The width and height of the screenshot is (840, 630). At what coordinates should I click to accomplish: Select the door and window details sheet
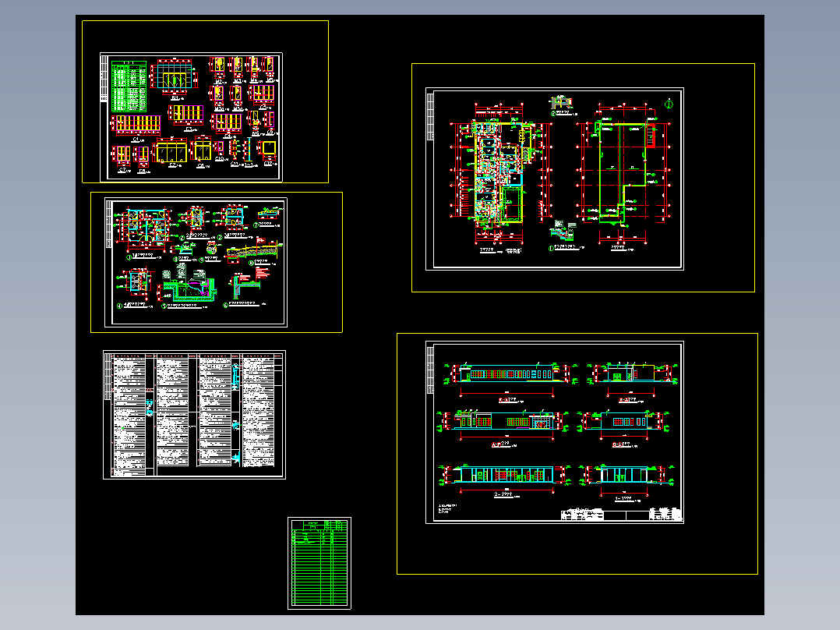[x=191, y=117]
